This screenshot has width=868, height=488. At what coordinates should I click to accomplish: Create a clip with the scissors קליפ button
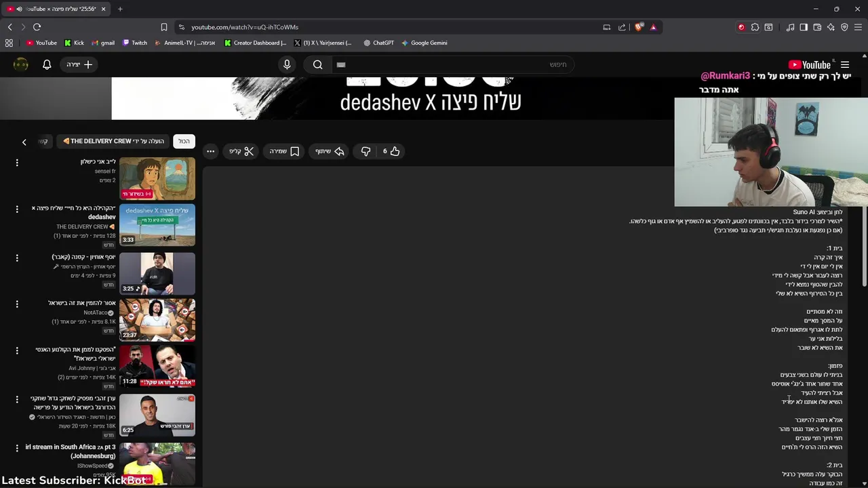tap(241, 151)
